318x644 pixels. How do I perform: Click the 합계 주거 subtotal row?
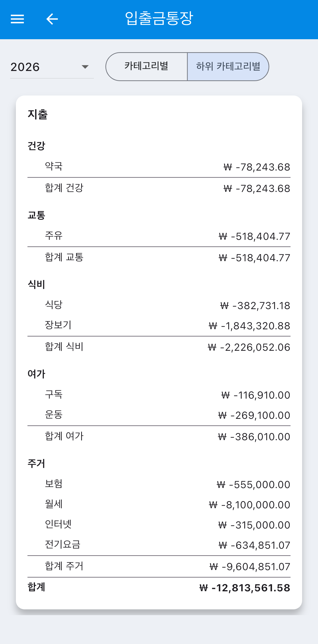tap(159, 567)
